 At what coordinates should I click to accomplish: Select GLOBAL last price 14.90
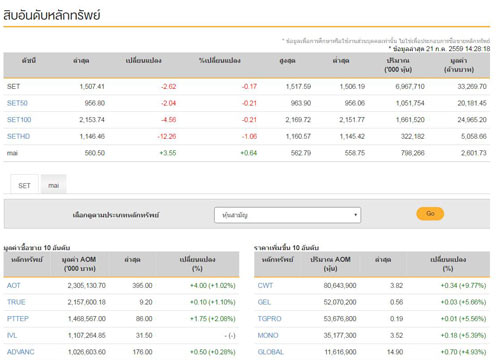pos(395,352)
